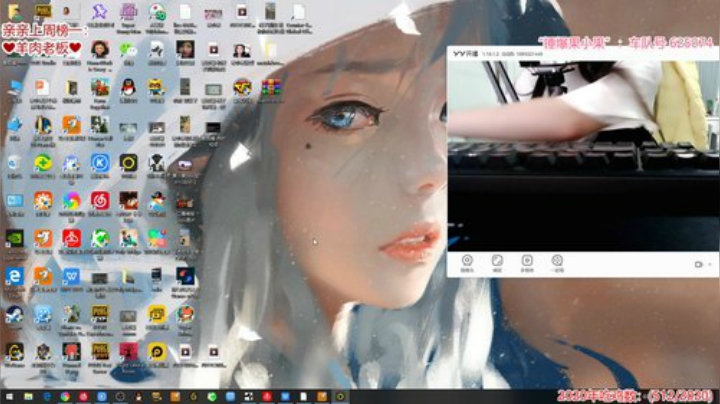Launch WeChat from the desktop

[x=128, y=50]
